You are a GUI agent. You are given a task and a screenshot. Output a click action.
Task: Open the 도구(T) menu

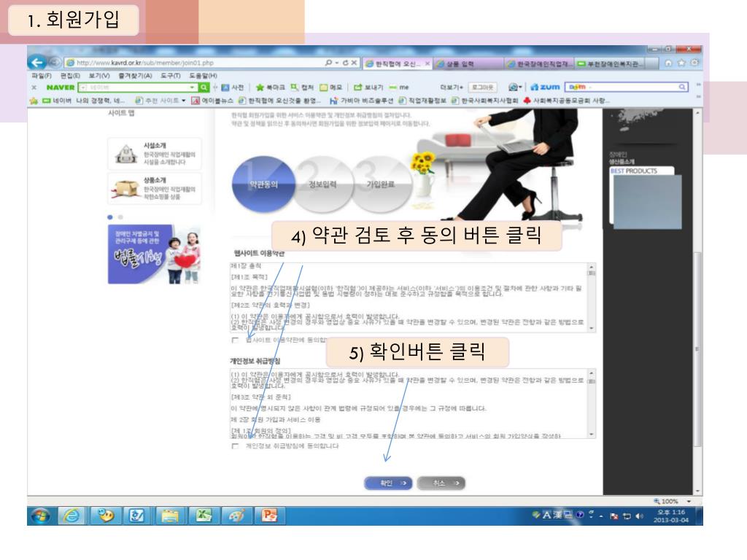click(x=171, y=76)
